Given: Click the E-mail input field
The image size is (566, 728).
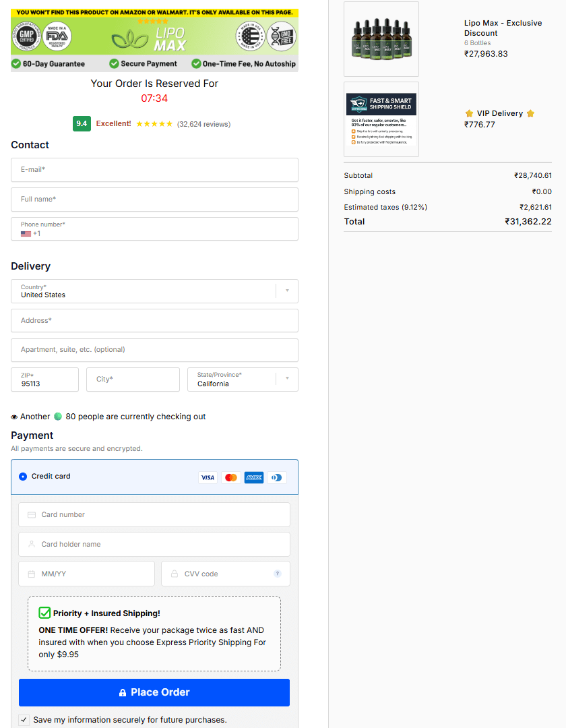Looking at the screenshot, I should tap(154, 170).
